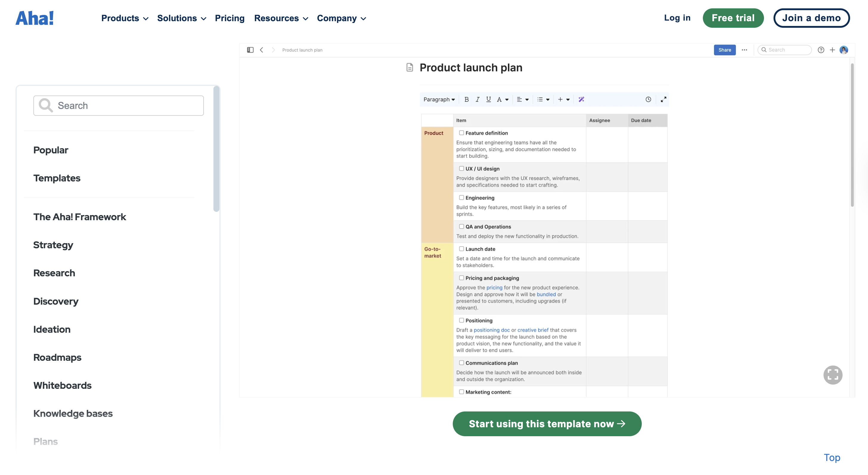Open the insert plus dropdown
This screenshot has width=868, height=475.
pos(564,99)
